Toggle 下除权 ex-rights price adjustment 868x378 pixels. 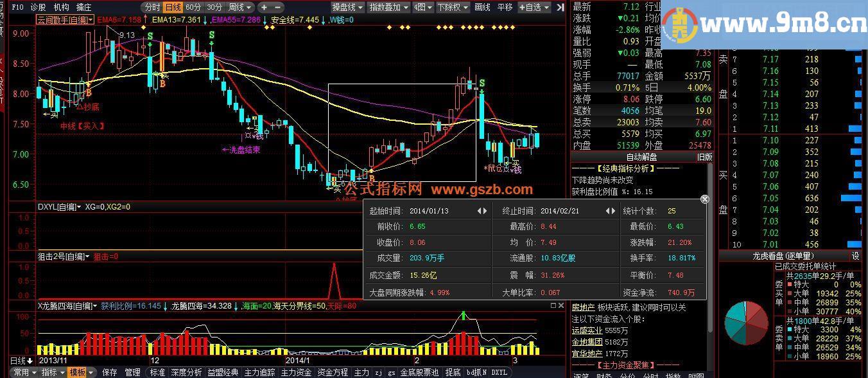tap(451, 8)
